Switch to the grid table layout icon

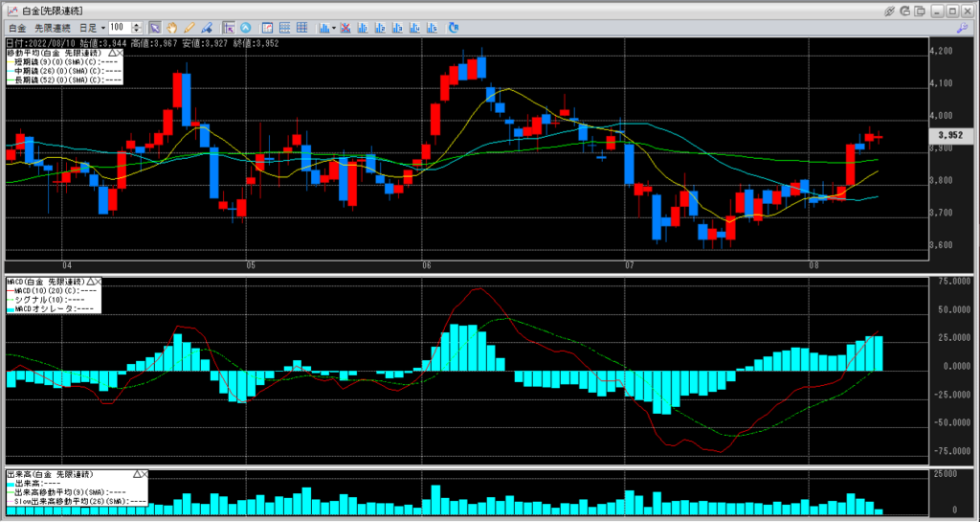pyautogui.click(x=301, y=28)
